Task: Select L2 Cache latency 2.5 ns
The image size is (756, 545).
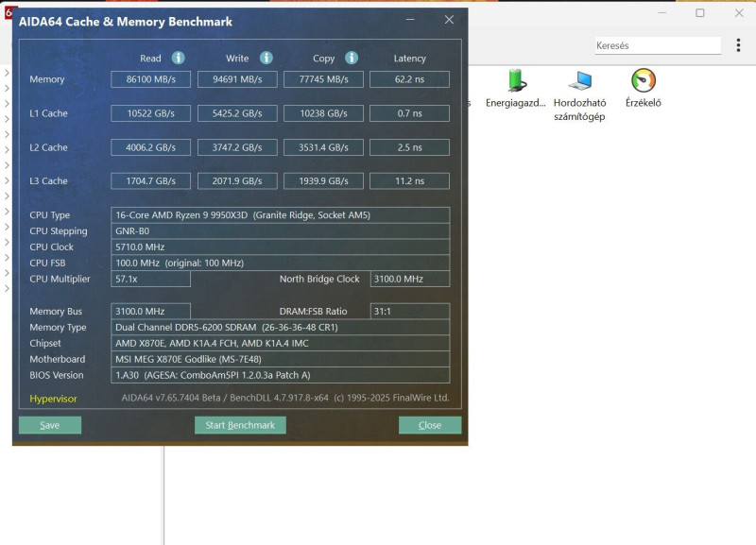Action: point(410,147)
